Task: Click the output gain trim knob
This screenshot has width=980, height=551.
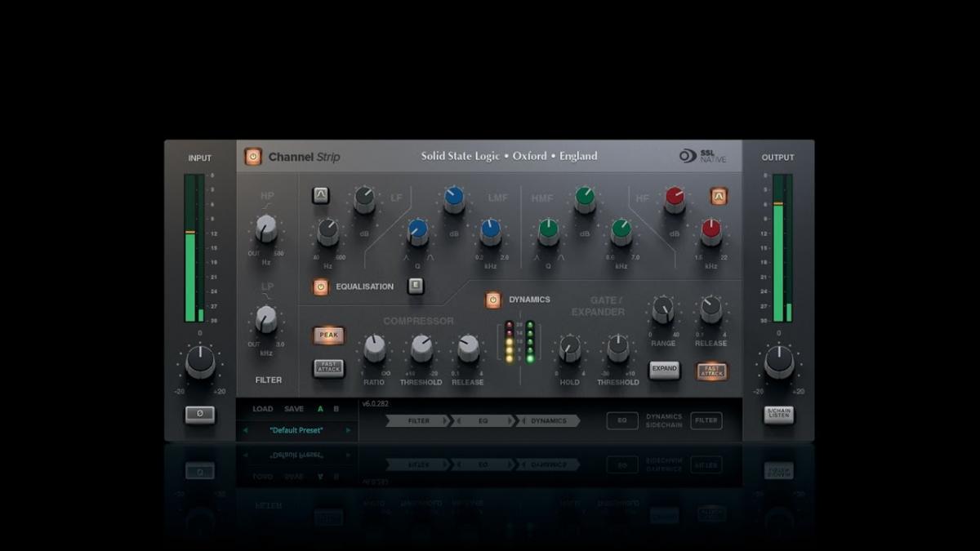Action: pos(778,362)
